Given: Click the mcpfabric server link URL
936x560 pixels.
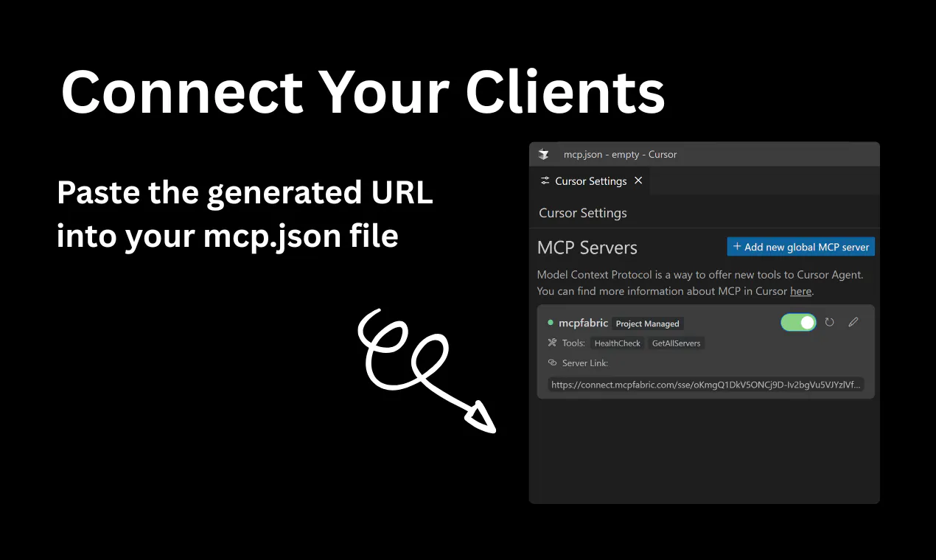Looking at the screenshot, I should click(706, 385).
